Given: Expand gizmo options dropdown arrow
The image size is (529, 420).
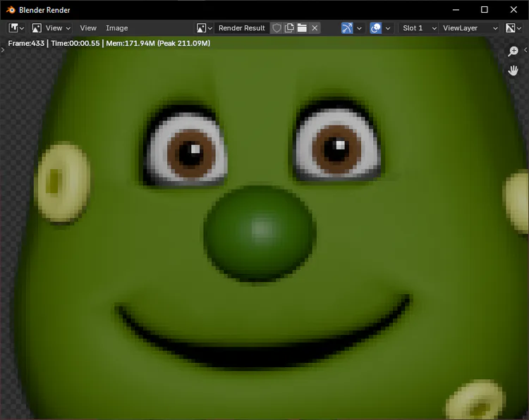Looking at the screenshot, I should pos(359,28).
